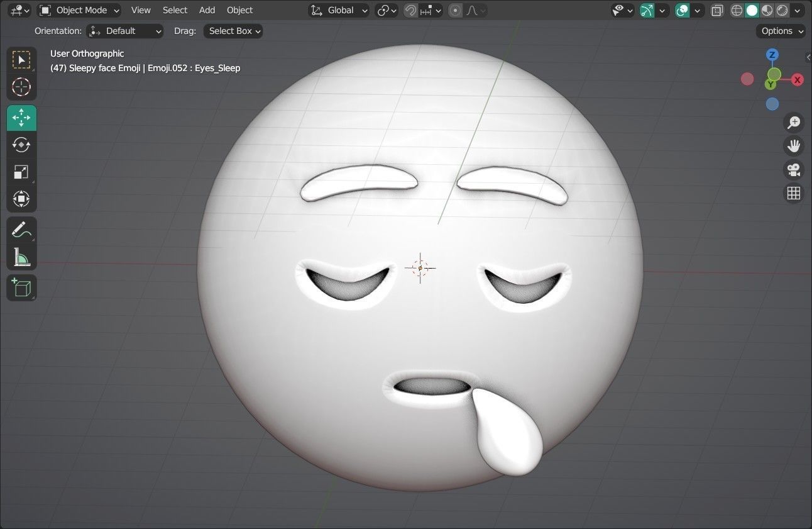The image size is (812, 529).
Task: Open object visibility and selectability dropdown
Action: click(x=623, y=10)
